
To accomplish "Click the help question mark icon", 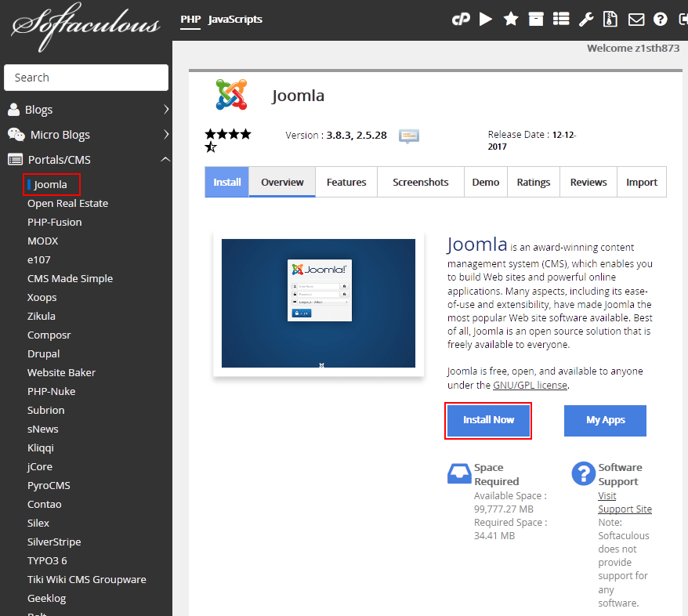I will coord(661,20).
